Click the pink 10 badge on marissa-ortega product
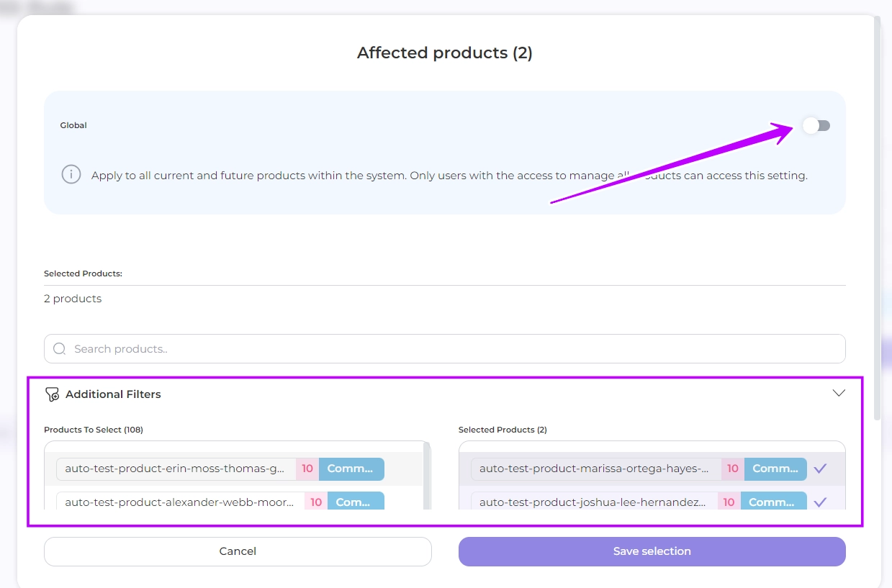 pyautogui.click(x=733, y=469)
